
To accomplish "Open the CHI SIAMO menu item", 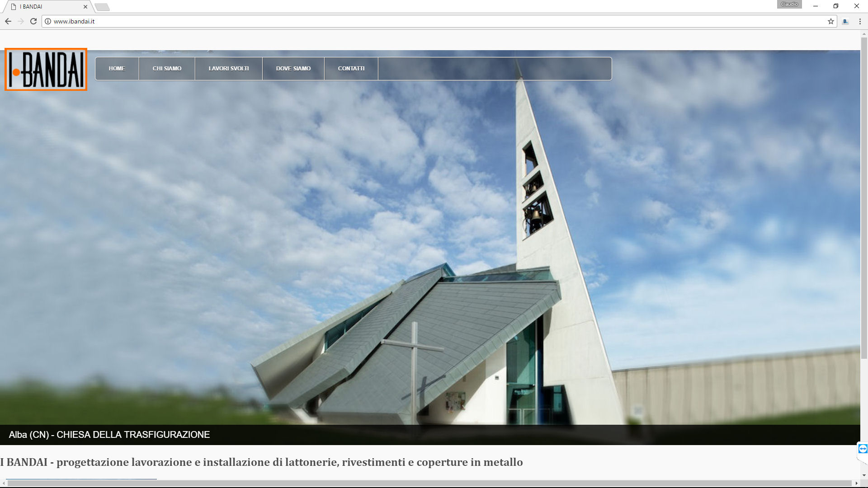I will tap(167, 69).
